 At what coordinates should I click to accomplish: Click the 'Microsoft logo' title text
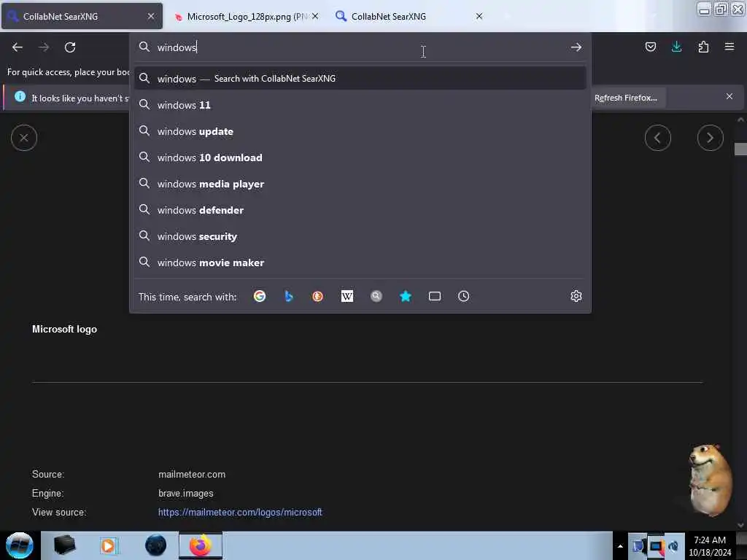64,329
